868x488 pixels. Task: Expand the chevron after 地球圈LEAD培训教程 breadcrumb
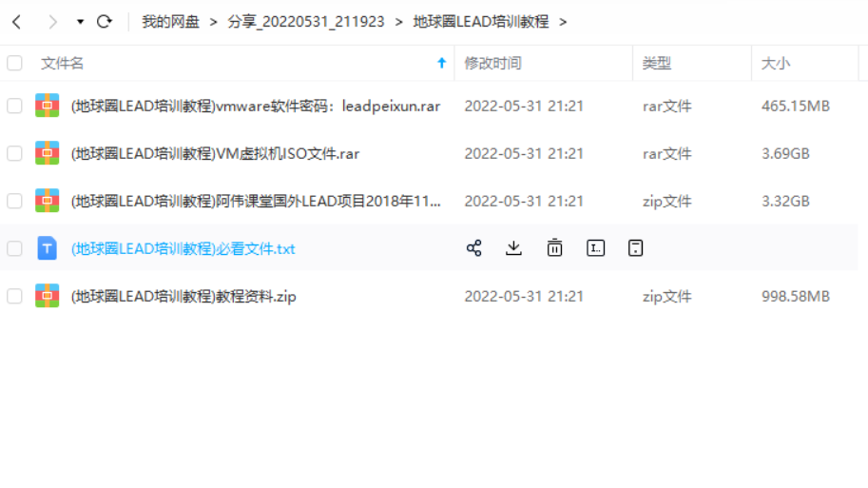[563, 22]
